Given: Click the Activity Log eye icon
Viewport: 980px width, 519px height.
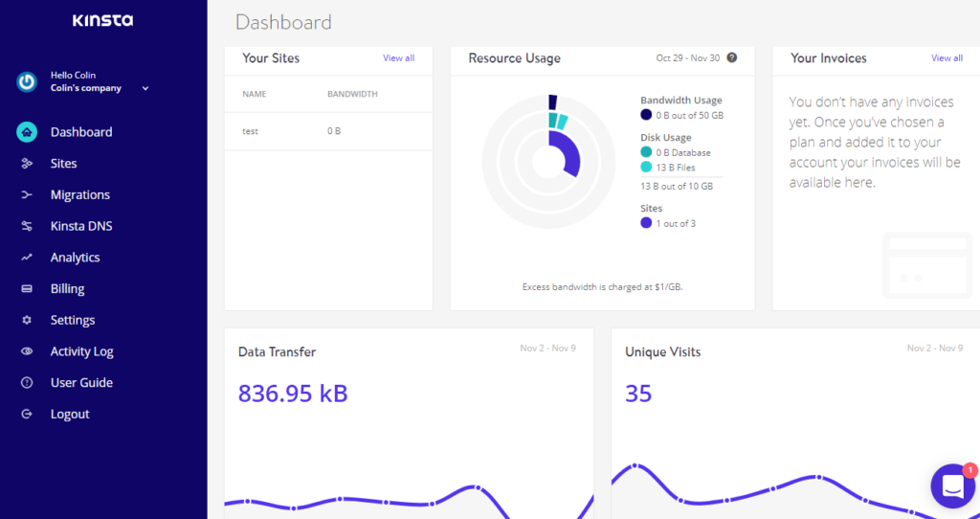Looking at the screenshot, I should click(x=27, y=351).
